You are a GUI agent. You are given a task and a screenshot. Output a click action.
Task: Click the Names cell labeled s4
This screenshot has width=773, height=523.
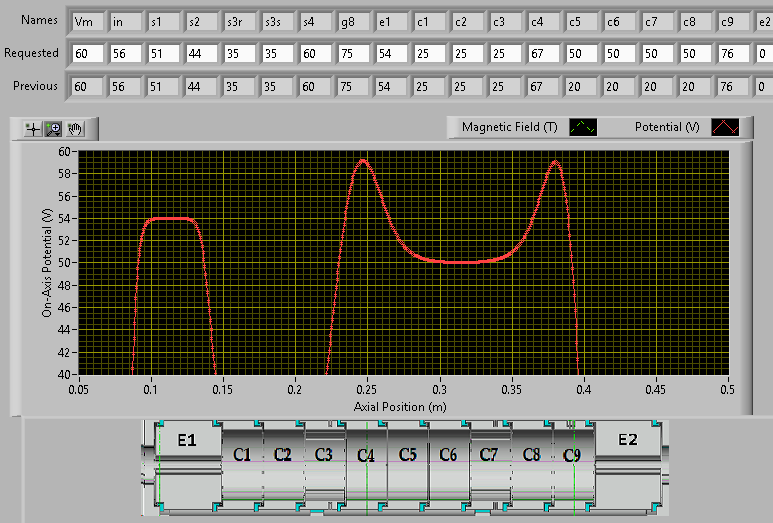tap(314, 21)
